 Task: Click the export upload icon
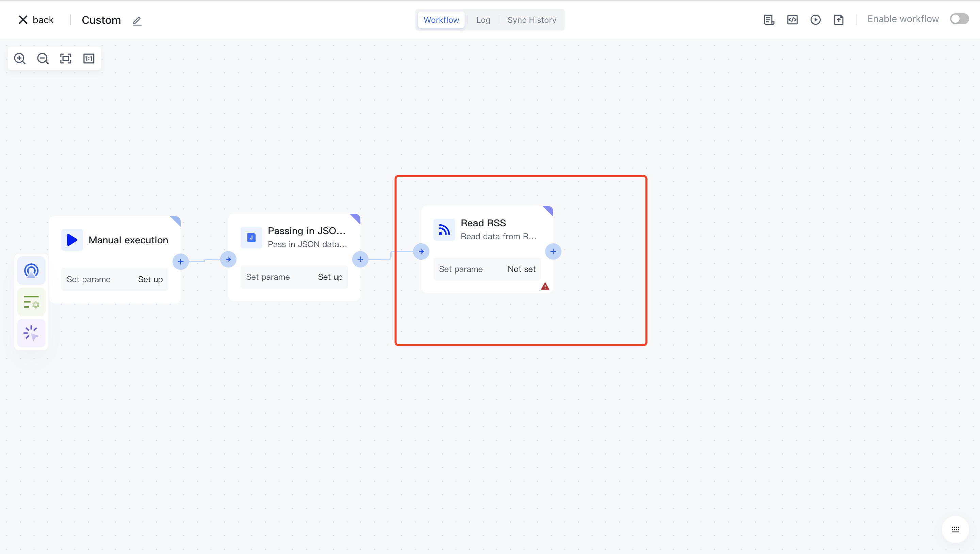(x=838, y=20)
